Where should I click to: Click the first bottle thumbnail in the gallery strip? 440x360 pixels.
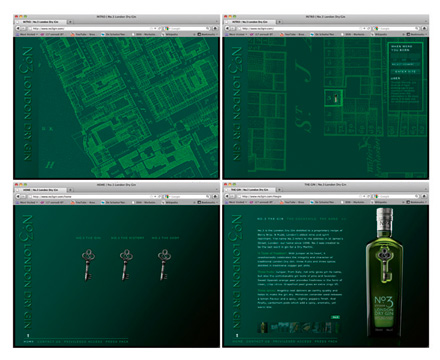click(263, 327)
